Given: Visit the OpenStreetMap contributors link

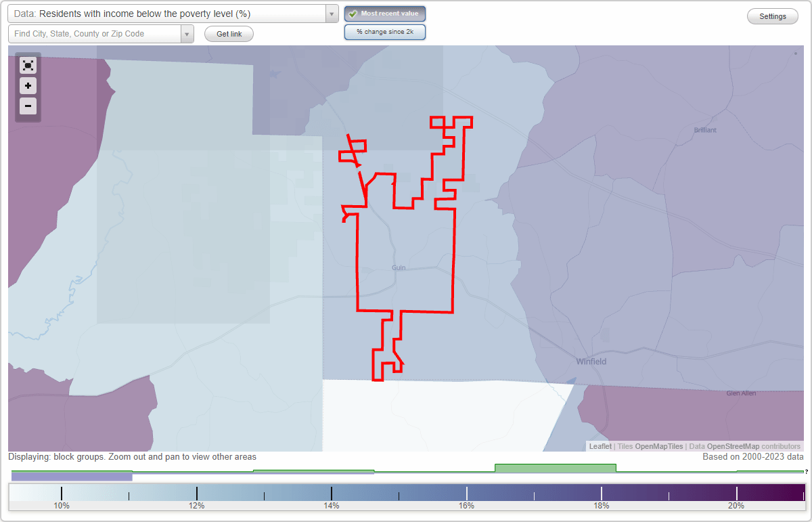Looking at the screenshot, I should [734, 446].
